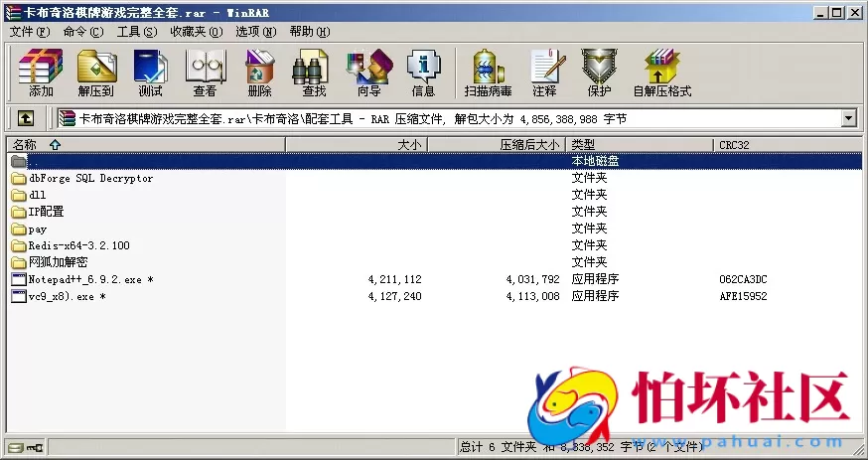Click 应用程序 type in the vc9_x8).exe row
The width and height of the screenshot is (868, 460).
(x=595, y=296)
